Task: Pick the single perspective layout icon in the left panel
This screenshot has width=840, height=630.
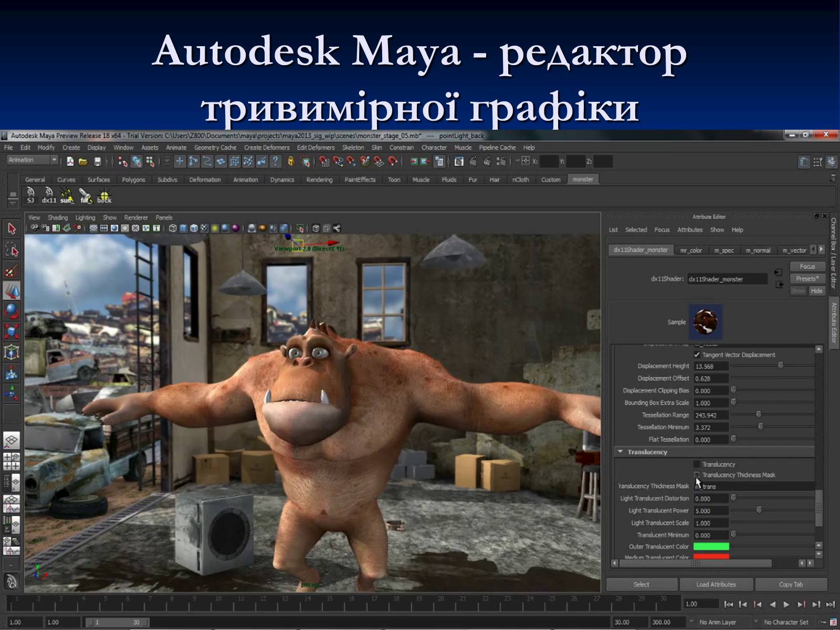Action: pos(12,440)
